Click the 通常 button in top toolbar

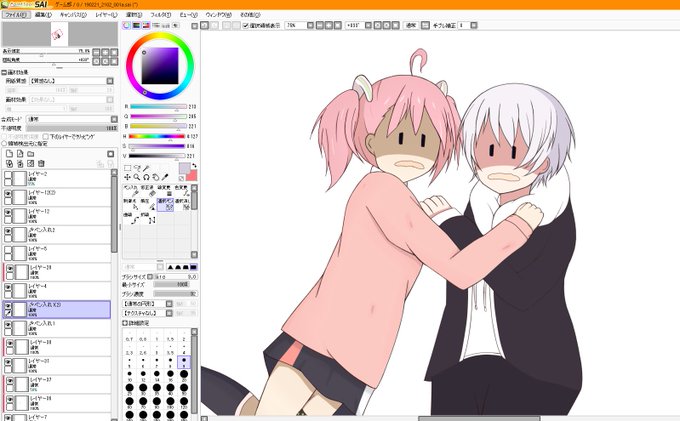click(x=411, y=26)
